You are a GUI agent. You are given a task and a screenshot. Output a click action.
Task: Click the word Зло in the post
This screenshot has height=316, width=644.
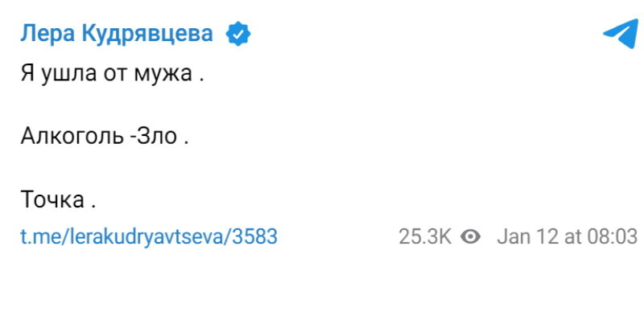158,136
